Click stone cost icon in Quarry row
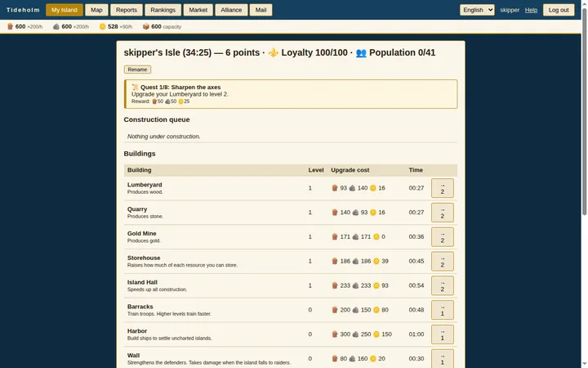 tap(355, 213)
